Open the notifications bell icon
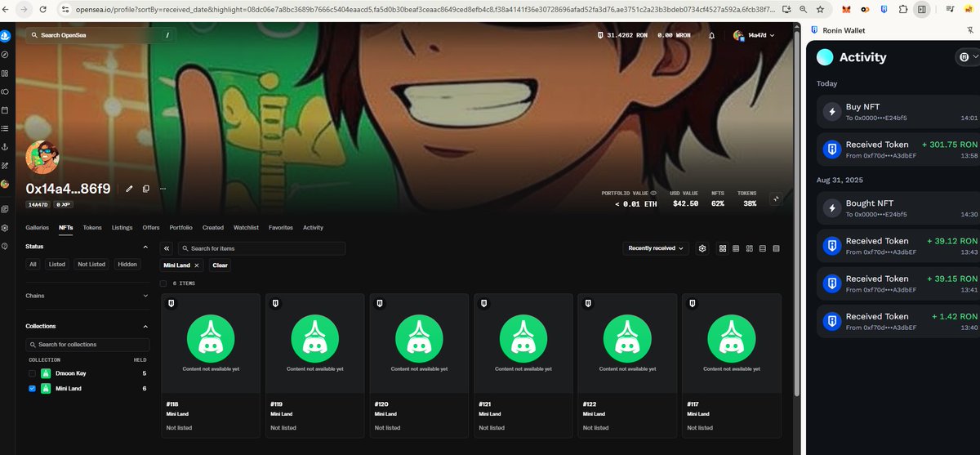Viewport: 980px width, 455px height. (x=711, y=35)
